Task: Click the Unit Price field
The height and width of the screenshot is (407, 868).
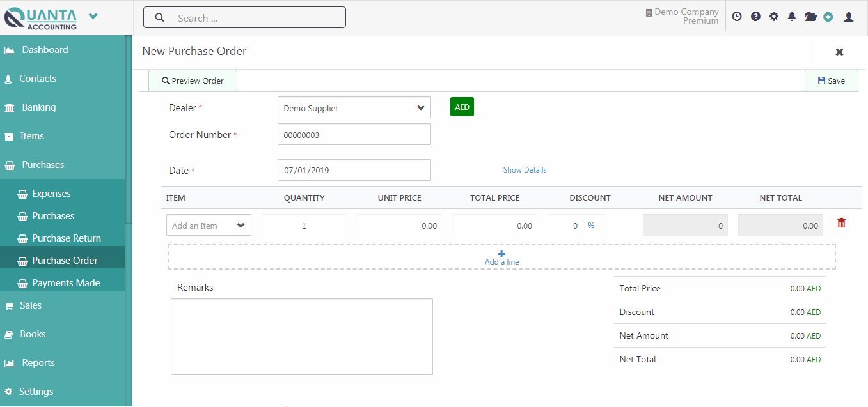Action: coord(399,226)
